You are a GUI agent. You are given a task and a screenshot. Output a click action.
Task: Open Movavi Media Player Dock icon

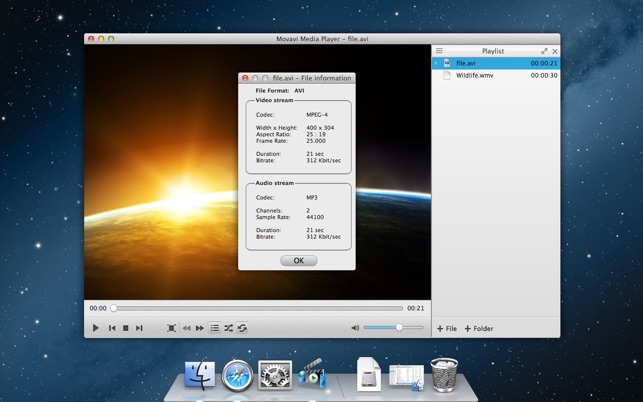(x=312, y=374)
